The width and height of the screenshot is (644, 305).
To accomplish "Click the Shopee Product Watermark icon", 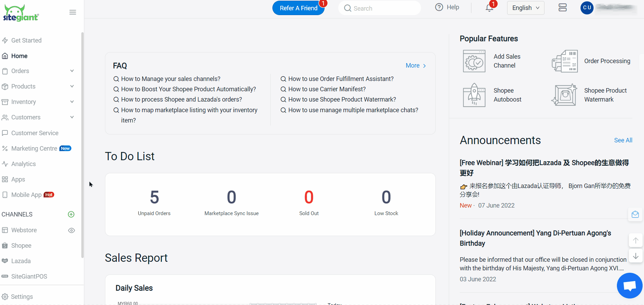I will click(x=564, y=95).
